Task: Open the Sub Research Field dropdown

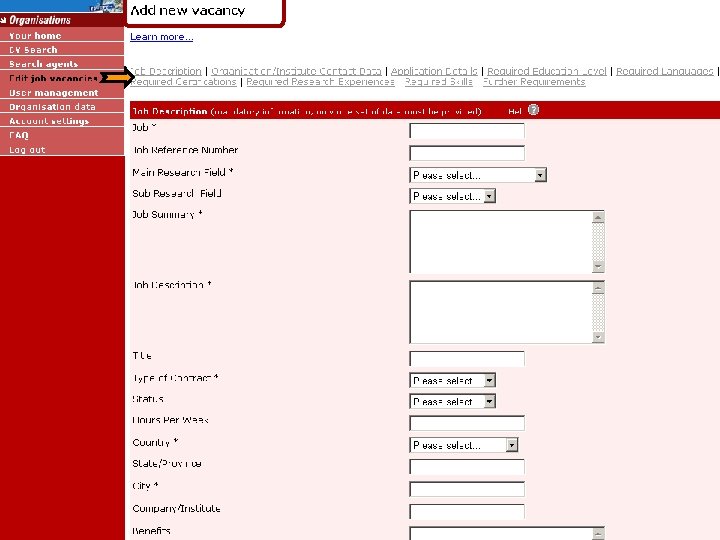Action: (x=452, y=196)
